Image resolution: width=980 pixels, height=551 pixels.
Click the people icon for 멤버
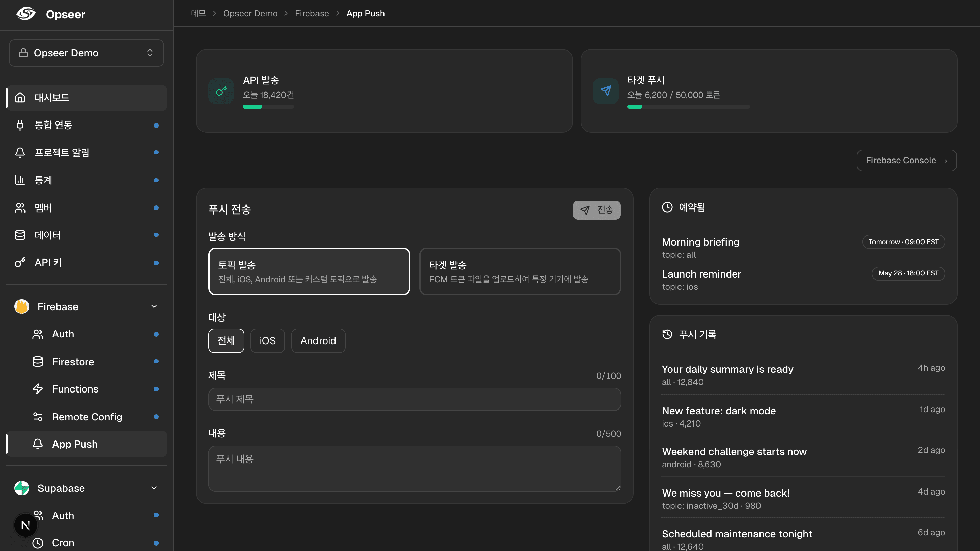coord(20,207)
